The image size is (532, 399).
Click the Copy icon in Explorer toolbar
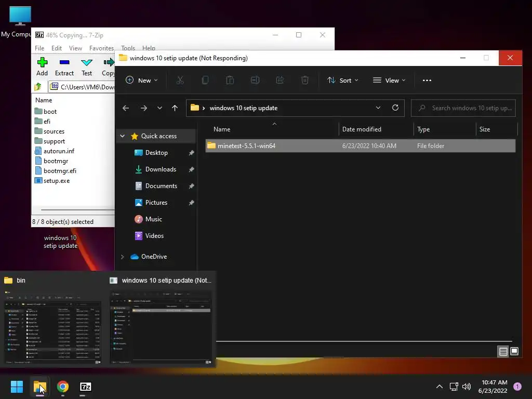pos(205,80)
